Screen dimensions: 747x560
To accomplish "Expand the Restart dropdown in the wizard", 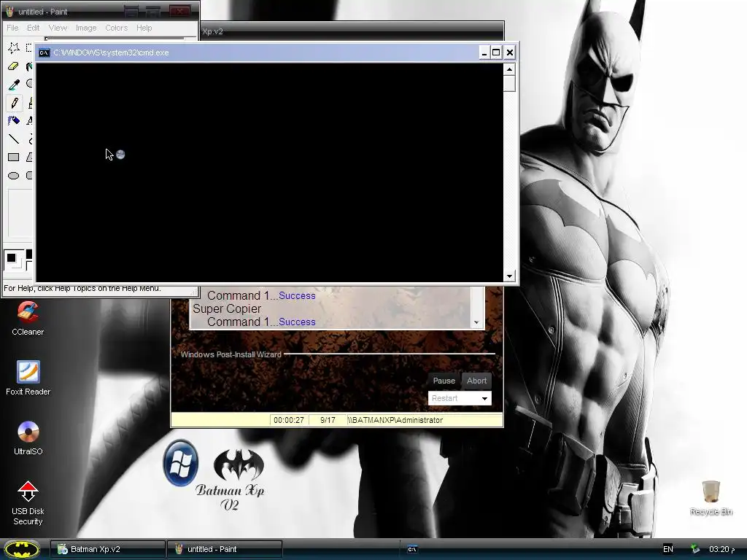I will click(x=484, y=398).
